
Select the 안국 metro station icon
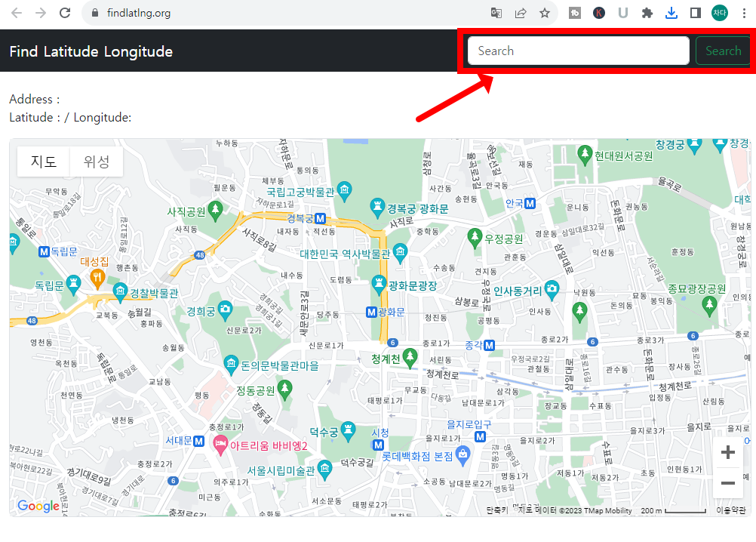coord(530,204)
